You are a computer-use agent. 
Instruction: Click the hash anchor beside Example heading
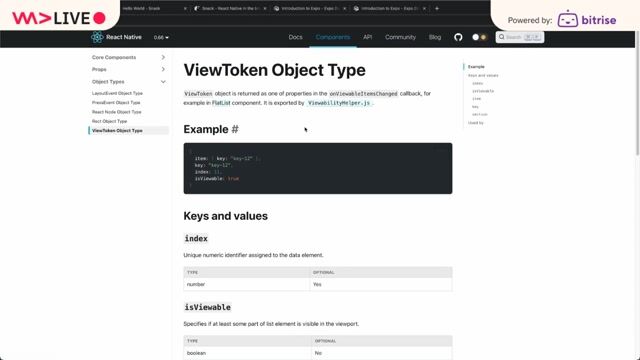point(235,129)
